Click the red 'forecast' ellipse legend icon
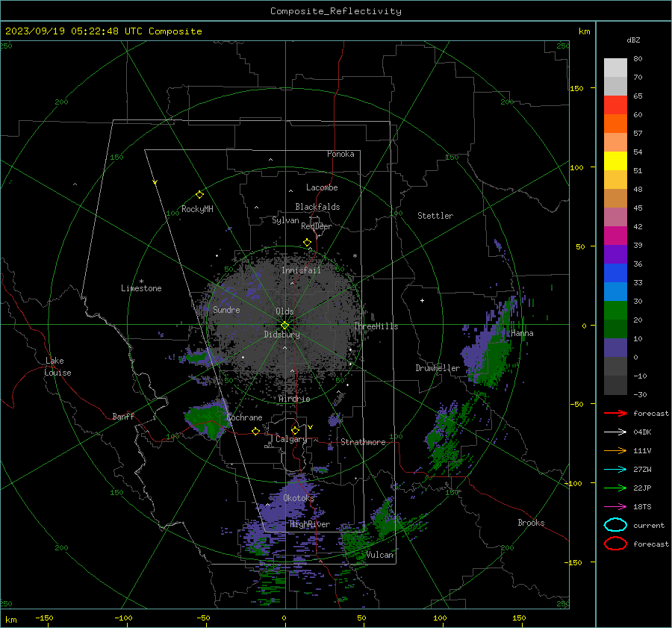This screenshot has width=672, height=628. tap(615, 544)
